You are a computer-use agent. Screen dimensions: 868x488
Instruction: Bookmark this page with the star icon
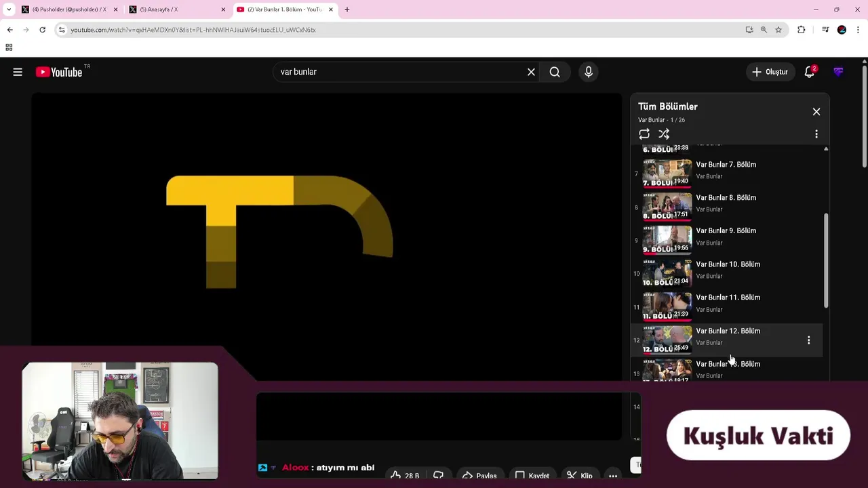(x=778, y=30)
